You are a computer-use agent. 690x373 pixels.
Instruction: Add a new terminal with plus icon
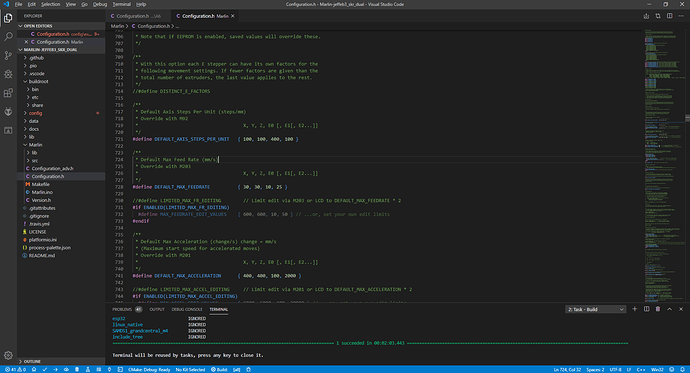[635, 309]
